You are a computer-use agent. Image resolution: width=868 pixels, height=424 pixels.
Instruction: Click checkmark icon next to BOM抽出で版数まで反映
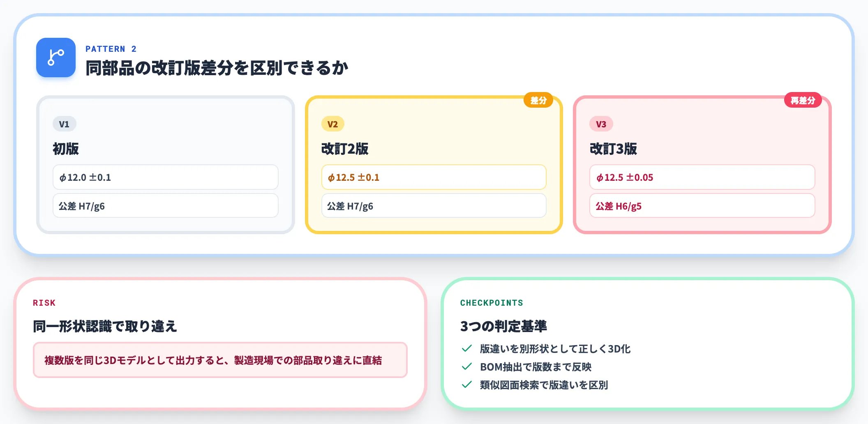pos(466,367)
